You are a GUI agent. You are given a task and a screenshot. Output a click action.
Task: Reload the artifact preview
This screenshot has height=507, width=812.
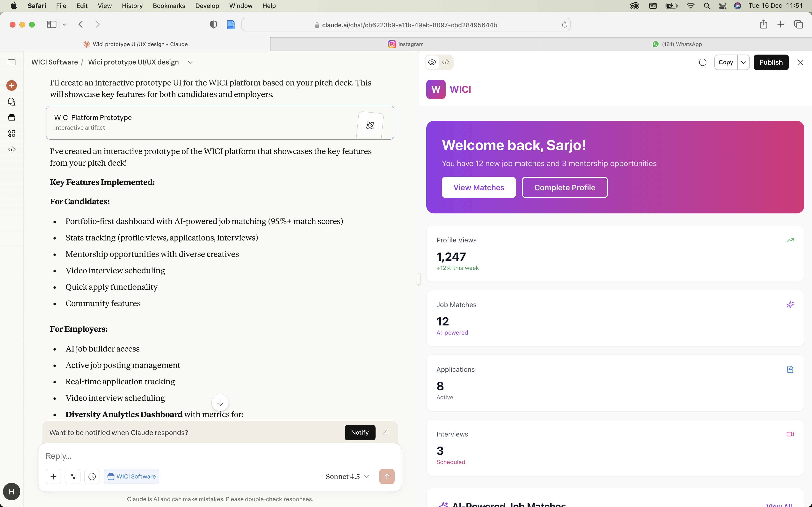click(702, 62)
